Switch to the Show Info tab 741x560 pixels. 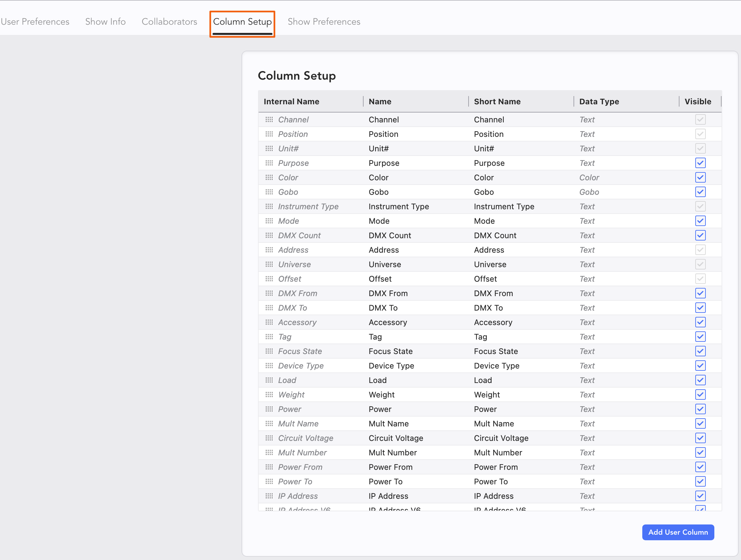click(x=105, y=22)
